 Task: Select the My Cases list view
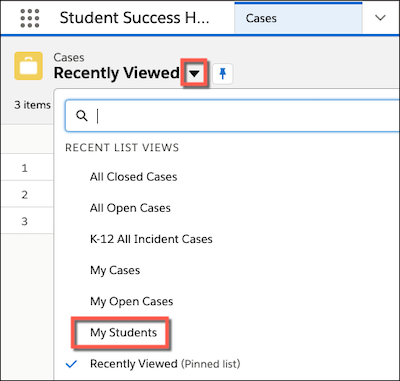tap(115, 270)
